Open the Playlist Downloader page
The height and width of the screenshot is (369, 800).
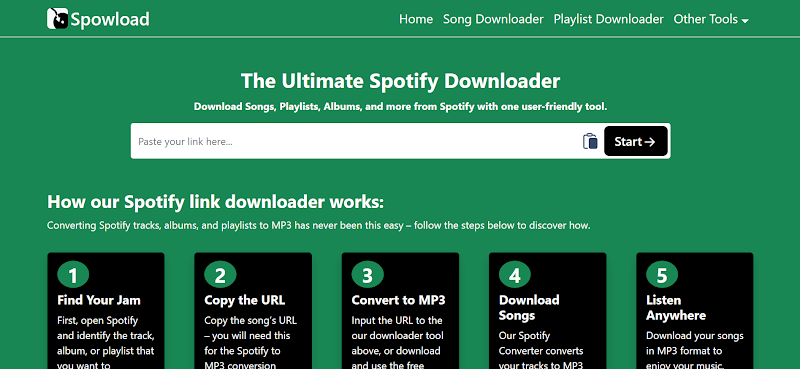(608, 19)
